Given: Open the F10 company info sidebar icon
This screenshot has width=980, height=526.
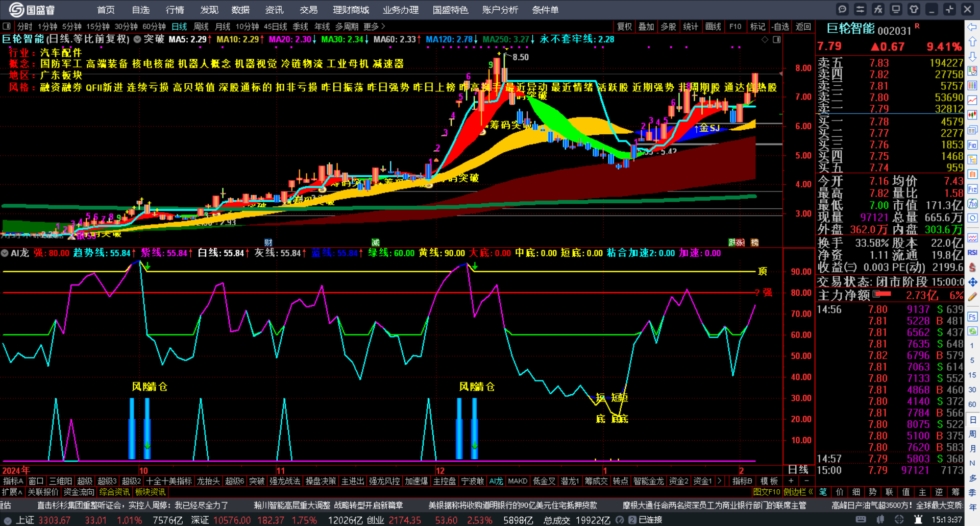Looking at the screenshot, I should tap(972, 145).
